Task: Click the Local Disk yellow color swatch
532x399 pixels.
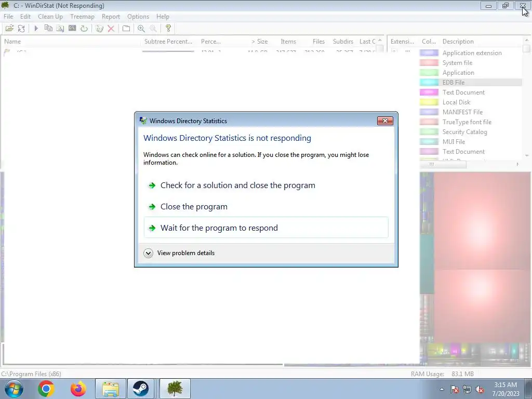Action: click(x=429, y=102)
